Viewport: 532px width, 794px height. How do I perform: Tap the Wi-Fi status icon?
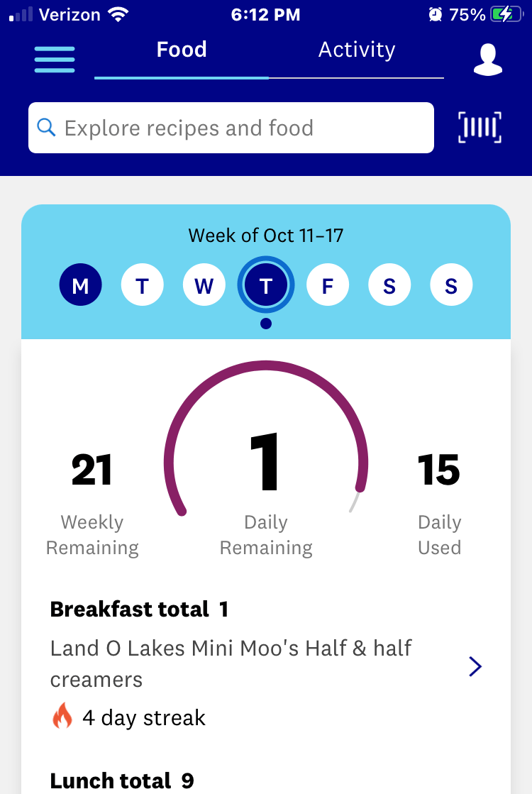tap(117, 14)
